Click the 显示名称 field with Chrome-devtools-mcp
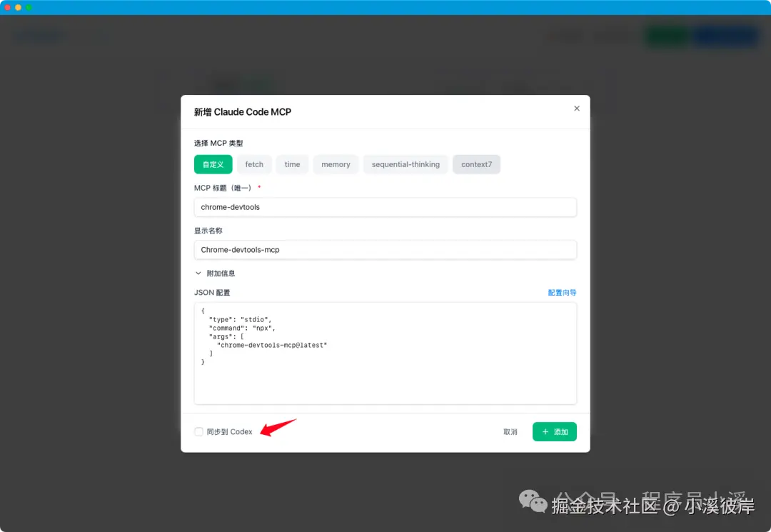 tap(385, 250)
